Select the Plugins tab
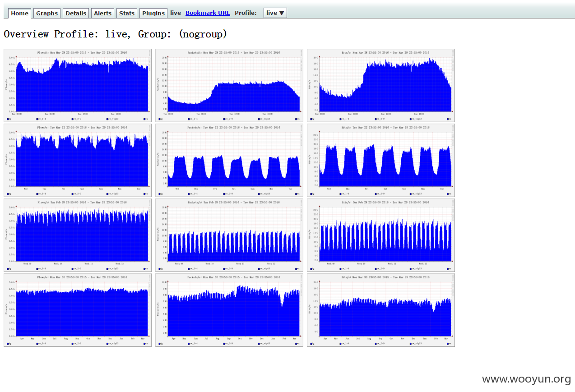 [153, 13]
